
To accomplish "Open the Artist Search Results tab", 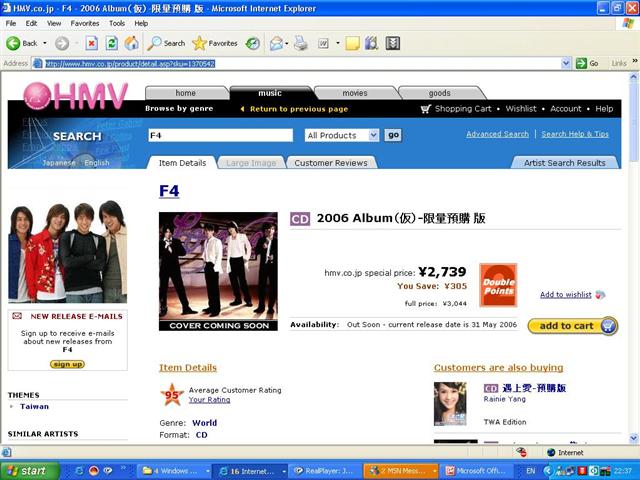I will tap(565, 163).
